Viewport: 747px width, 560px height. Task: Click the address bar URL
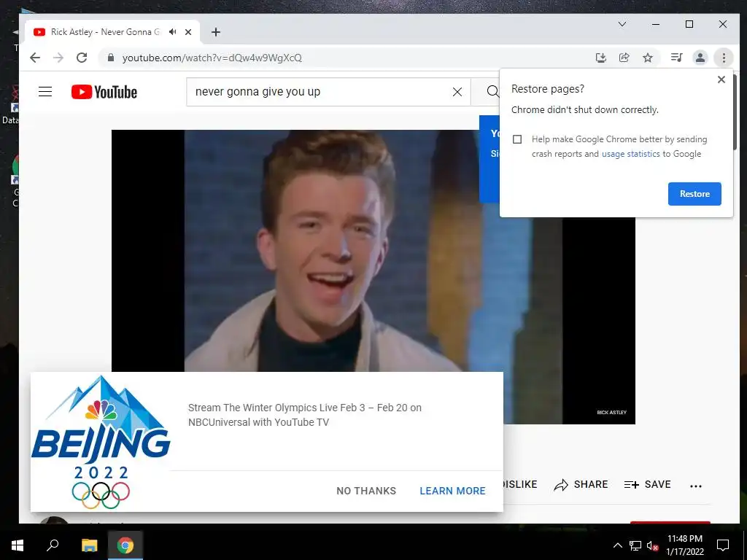click(x=212, y=58)
